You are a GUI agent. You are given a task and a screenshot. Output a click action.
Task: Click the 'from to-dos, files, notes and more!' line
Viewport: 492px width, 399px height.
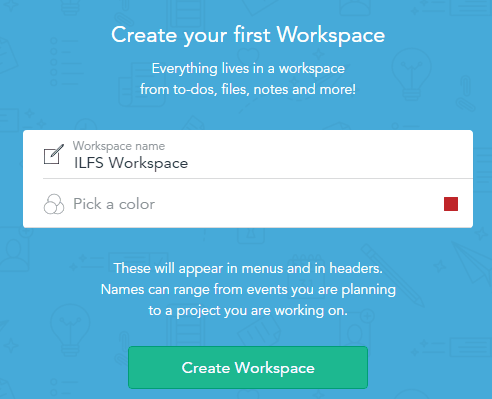[x=248, y=89]
